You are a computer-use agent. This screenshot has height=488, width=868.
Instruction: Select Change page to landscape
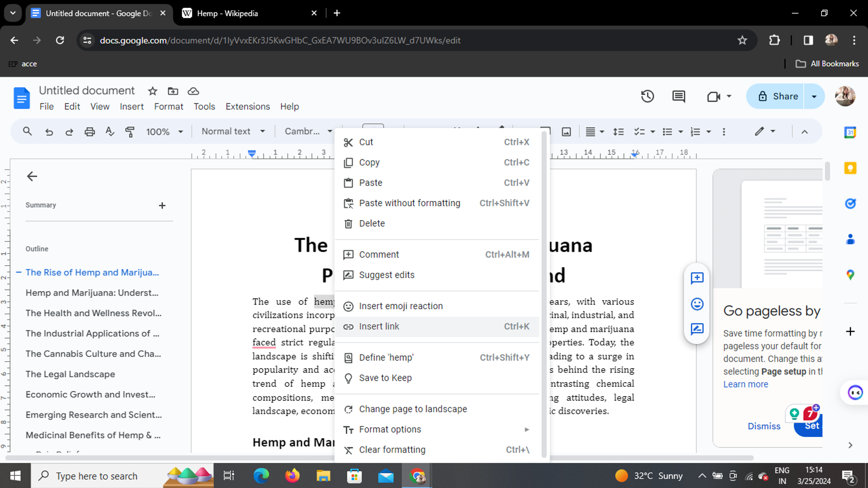[437, 409]
